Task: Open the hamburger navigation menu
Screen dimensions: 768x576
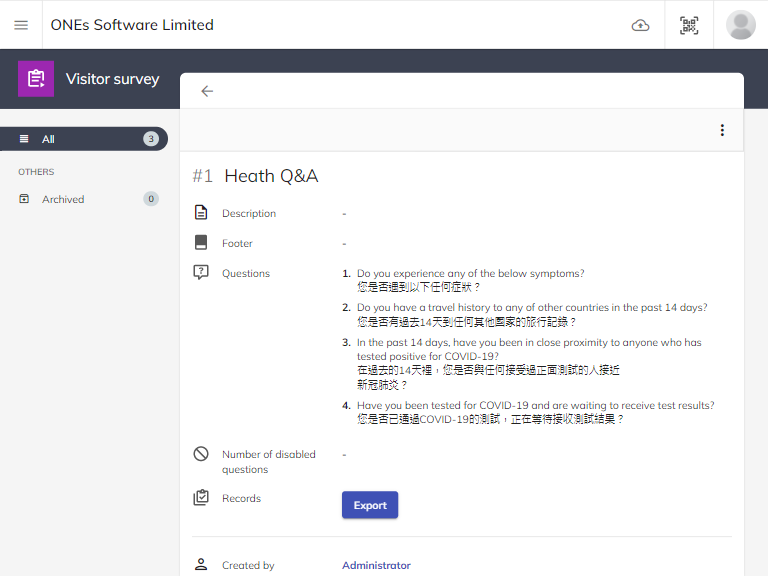Action: click(21, 25)
